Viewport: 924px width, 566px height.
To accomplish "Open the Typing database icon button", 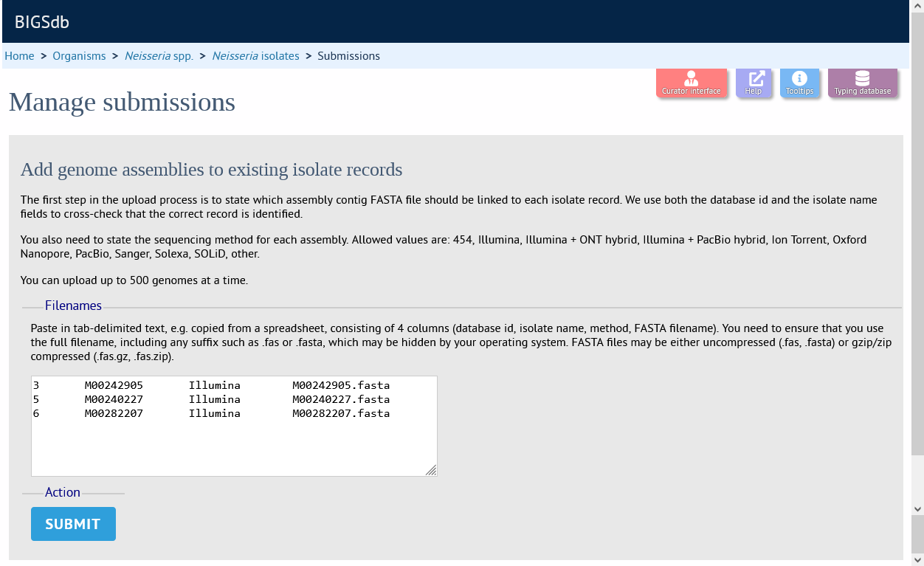I will 862,83.
